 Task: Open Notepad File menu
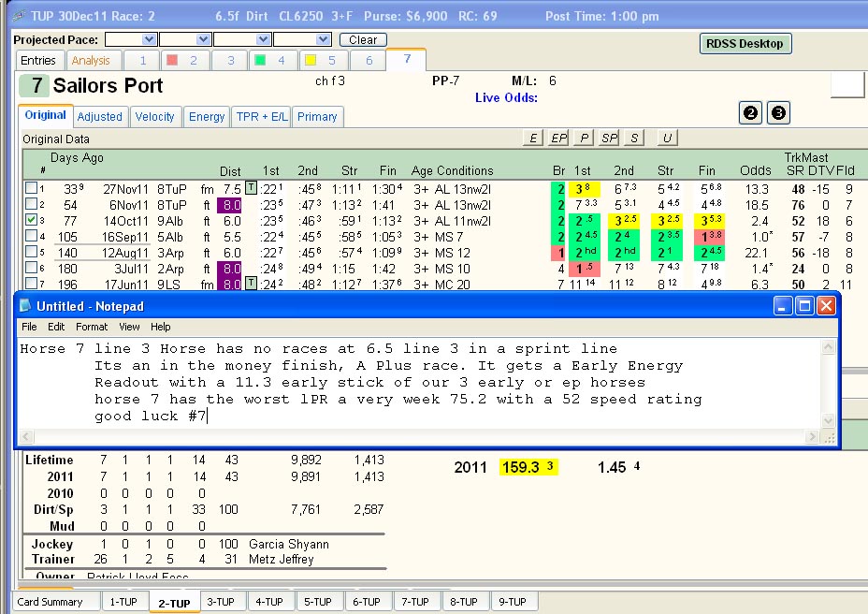29,327
